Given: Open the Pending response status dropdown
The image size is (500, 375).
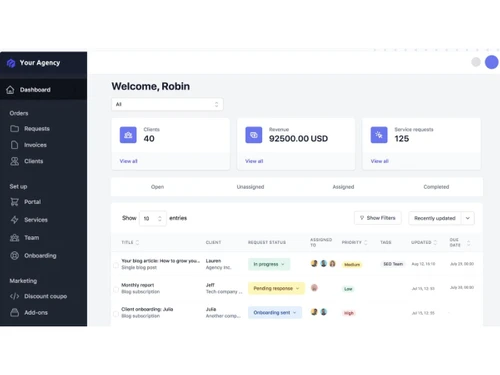Looking at the screenshot, I should (x=276, y=288).
